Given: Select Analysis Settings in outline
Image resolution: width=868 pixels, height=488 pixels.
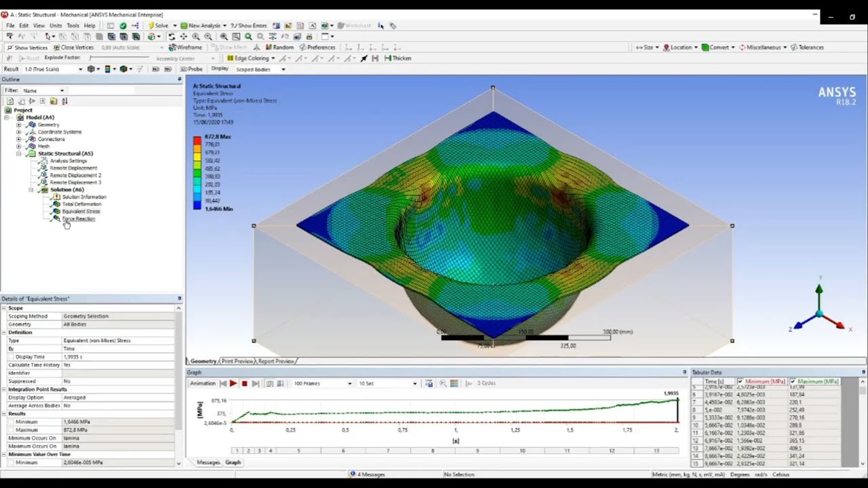Looking at the screenshot, I should pos(68,161).
